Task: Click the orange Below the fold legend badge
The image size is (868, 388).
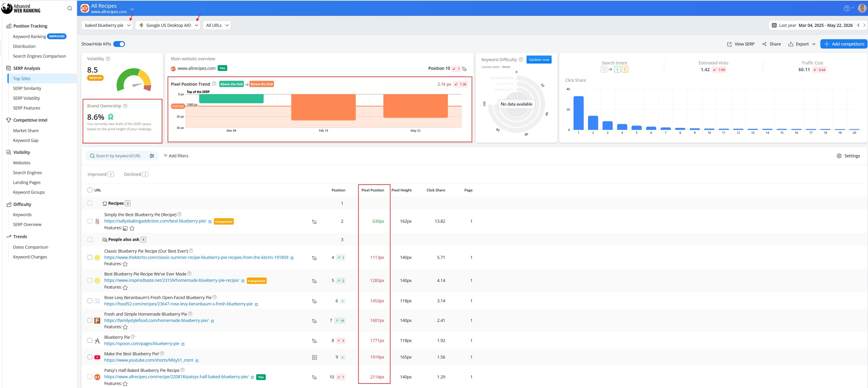Action: point(262,84)
